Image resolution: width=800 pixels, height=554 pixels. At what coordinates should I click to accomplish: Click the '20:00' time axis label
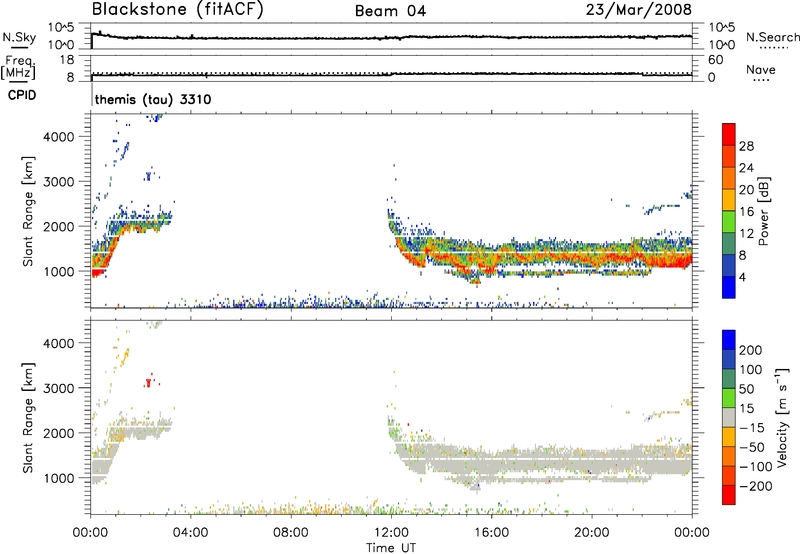(x=591, y=533)
